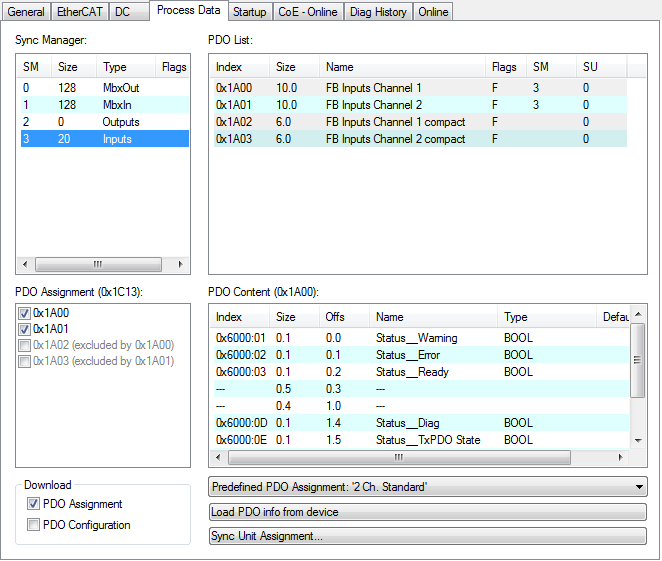Click the PDO List SM column header
This screenshot has height=561, width=662.
tap(551, 67)
